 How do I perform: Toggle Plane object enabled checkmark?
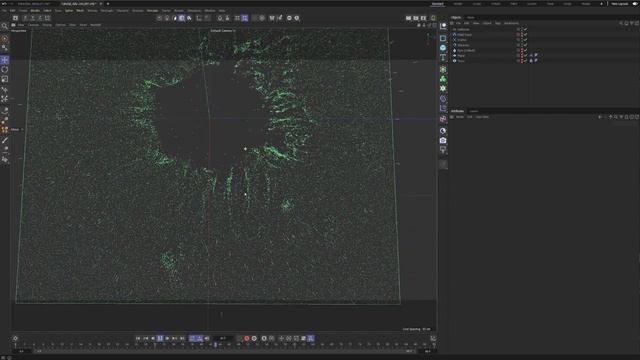coord(525,56)
